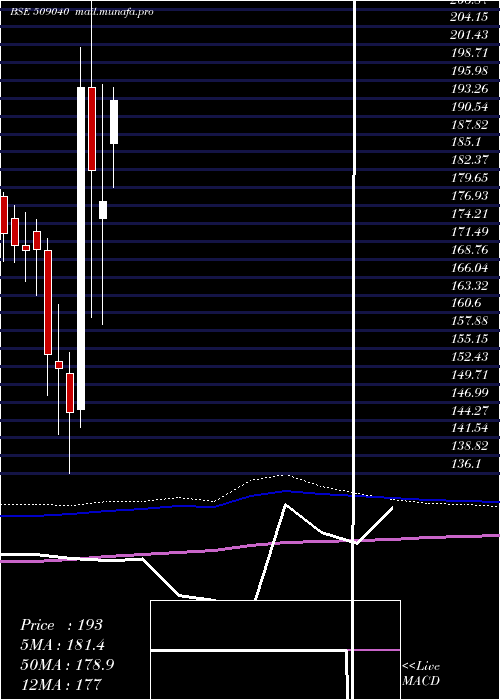Click the BSE 509040 chart title text
Viewport: 500px width, 700px height.
pos(40,12)
